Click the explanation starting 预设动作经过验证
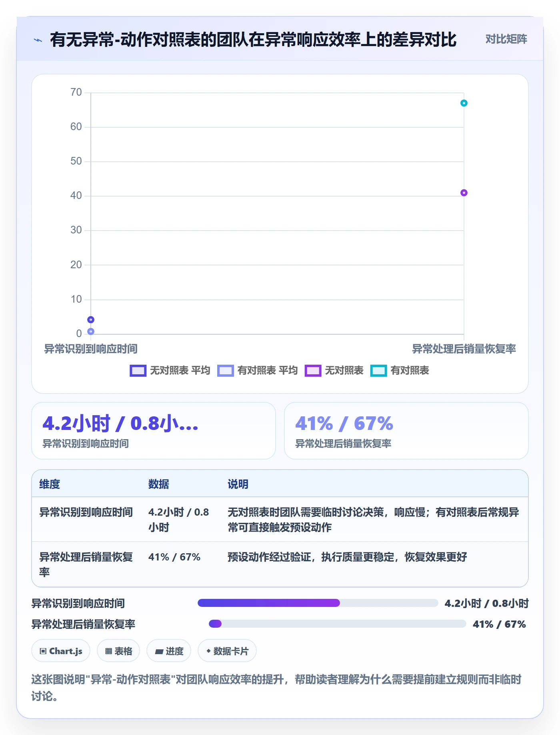The width and height of the screenshot is (560, 735). (x=347, y=557)
